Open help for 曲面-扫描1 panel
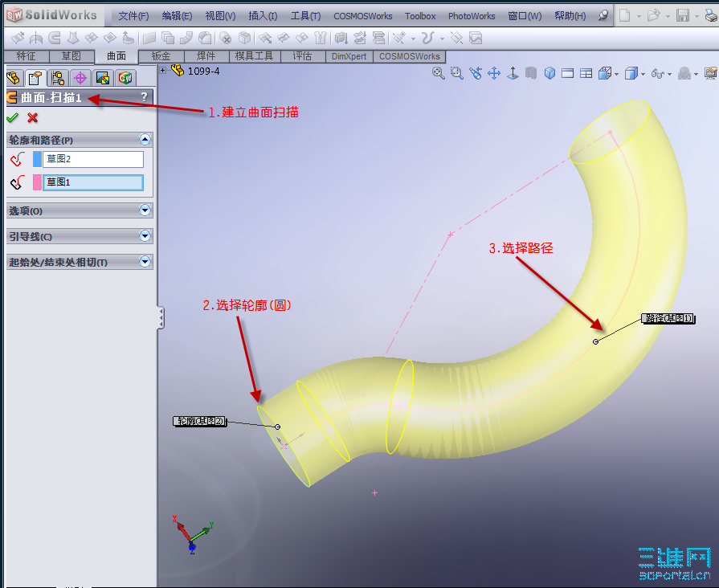This screenshot has height=588, width=719. [144, 96]
